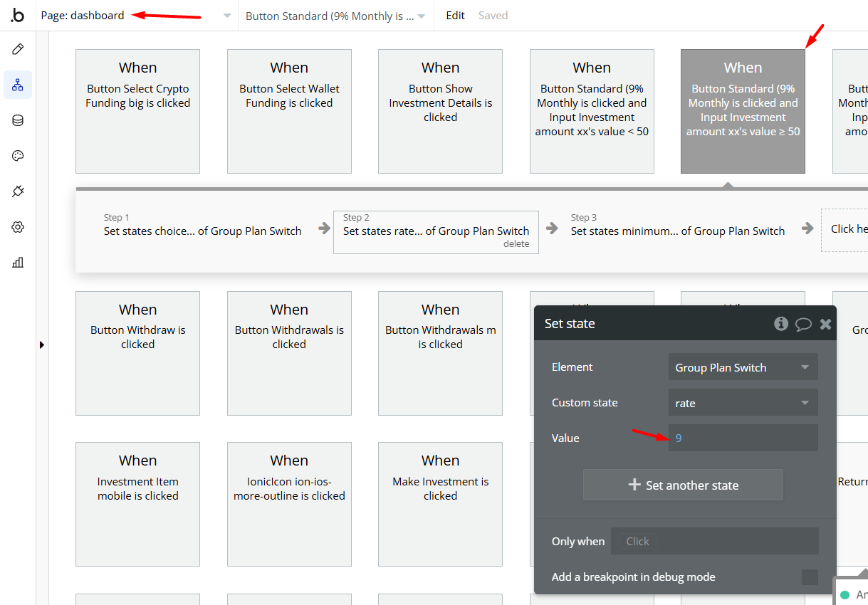Open the Bubble logo home menu
This screenshot has width=868, height=605.
[x=17, y=16]
